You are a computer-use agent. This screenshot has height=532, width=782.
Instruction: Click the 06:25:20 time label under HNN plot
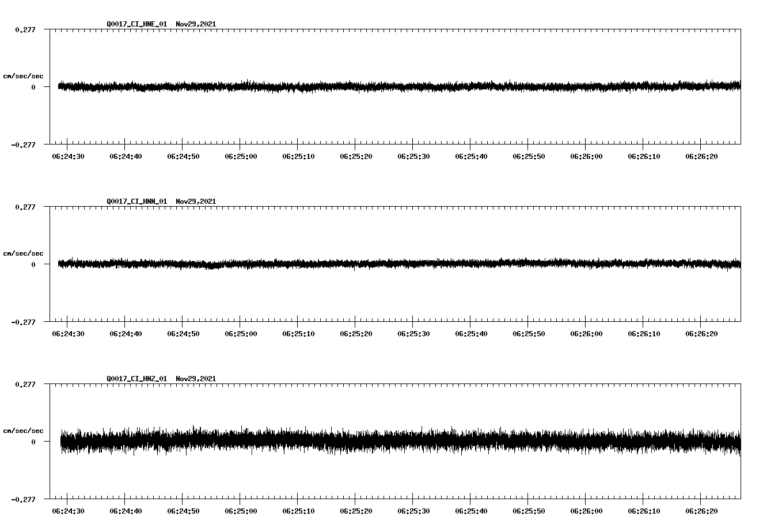[356, 333]
